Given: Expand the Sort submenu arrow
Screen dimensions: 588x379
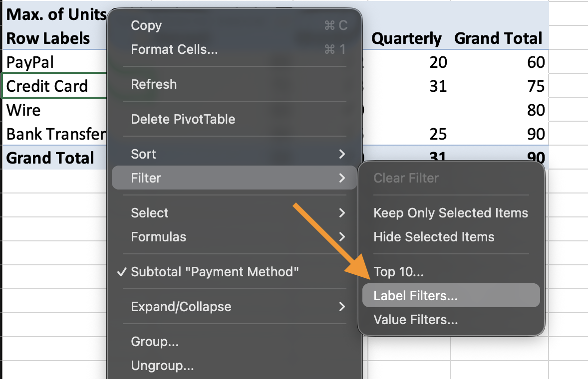Looking at the screenshot, I should pyautogui.click(x=342, y=154).
